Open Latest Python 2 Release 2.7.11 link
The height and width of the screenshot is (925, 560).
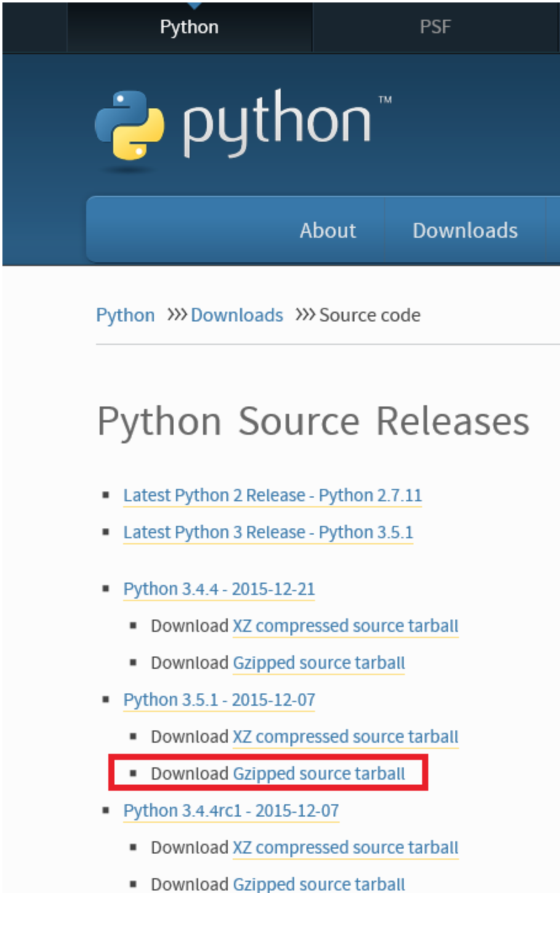(273, 495)
